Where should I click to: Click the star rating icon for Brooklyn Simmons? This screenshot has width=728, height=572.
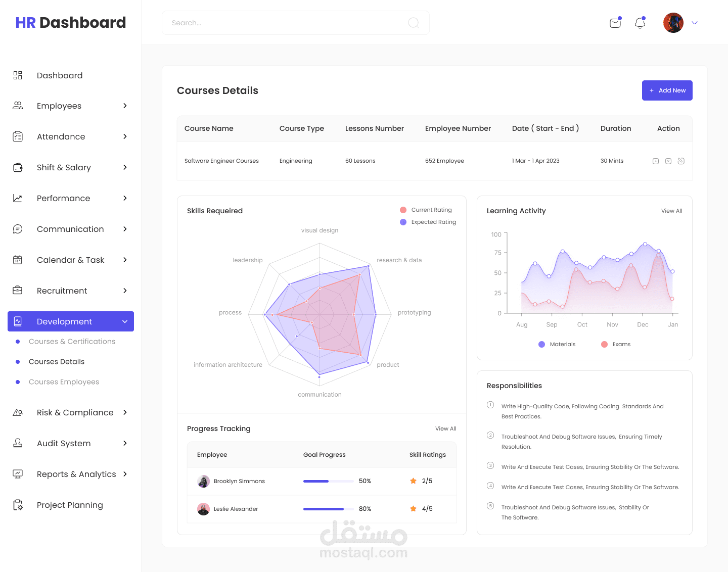pyautogui.click(x=413, y=481)
